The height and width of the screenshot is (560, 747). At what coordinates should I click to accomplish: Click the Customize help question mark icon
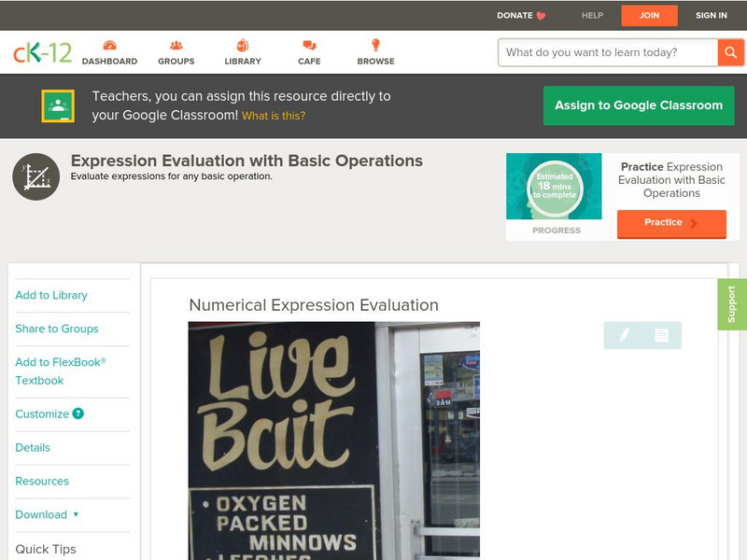(78, 413)
